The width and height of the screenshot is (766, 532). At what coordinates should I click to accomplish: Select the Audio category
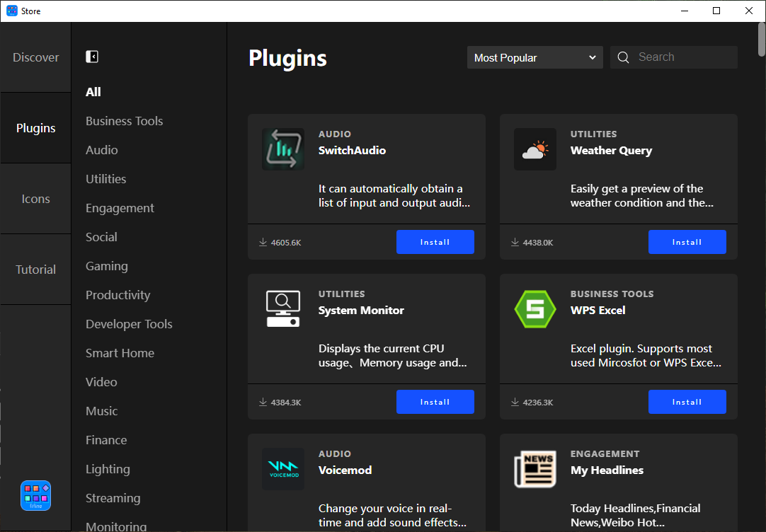point(102,150)
